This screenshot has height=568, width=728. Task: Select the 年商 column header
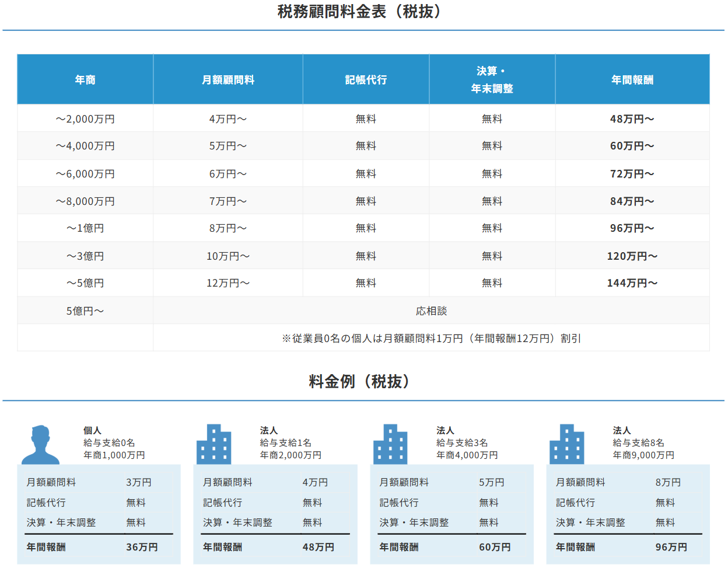(x=85, y=79)
